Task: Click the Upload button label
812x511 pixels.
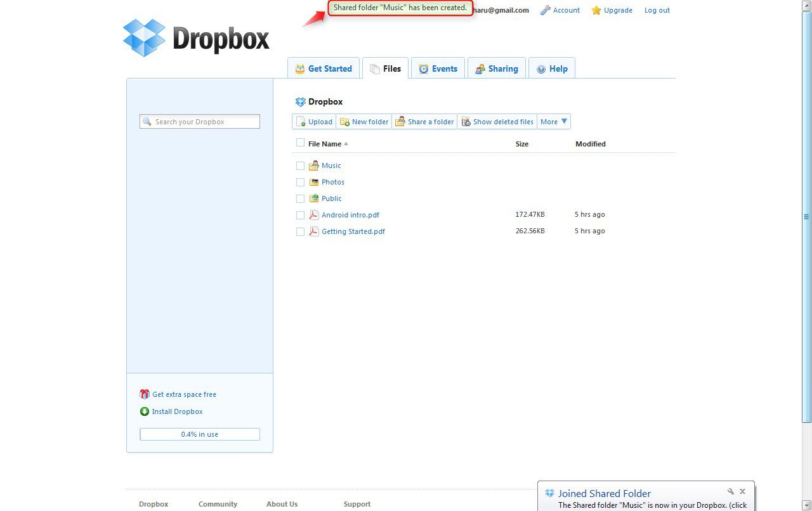Action: tap(320, 122)
